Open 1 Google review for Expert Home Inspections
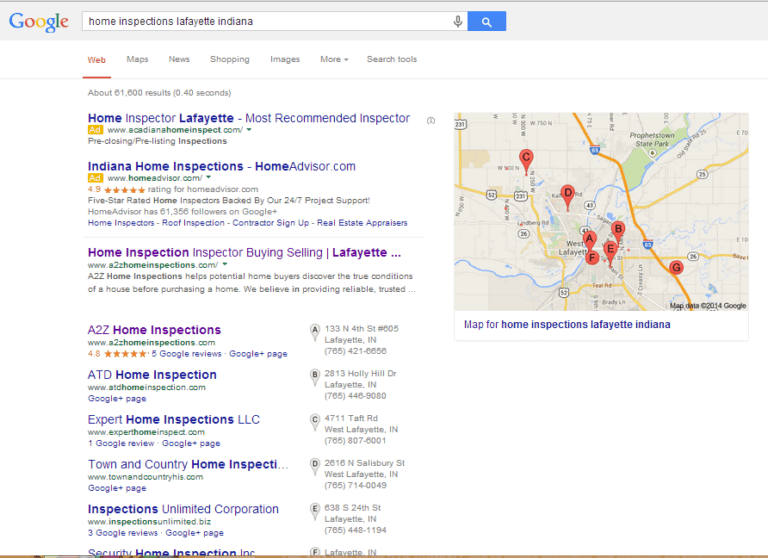 tap(121, 443)
